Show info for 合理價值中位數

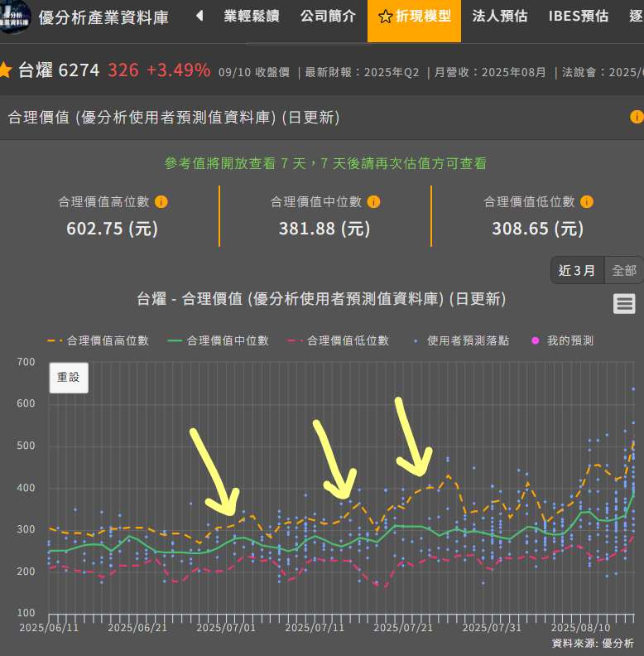[373, 202]
